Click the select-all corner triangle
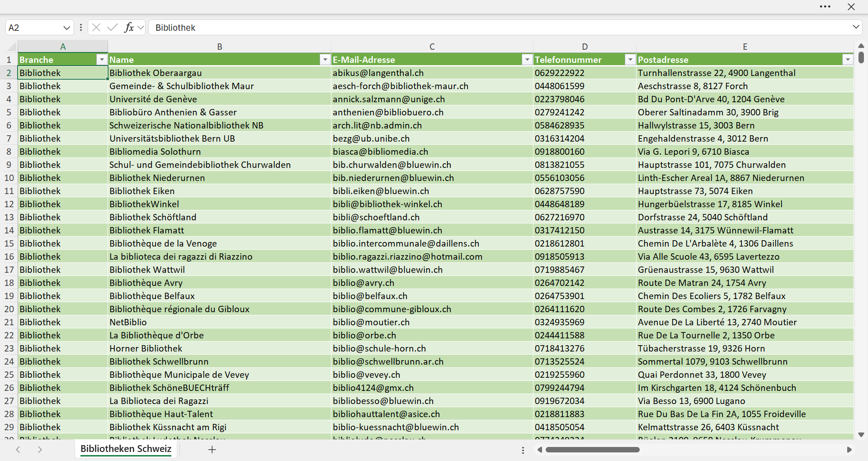868x461 pixels. click(11, 47)
